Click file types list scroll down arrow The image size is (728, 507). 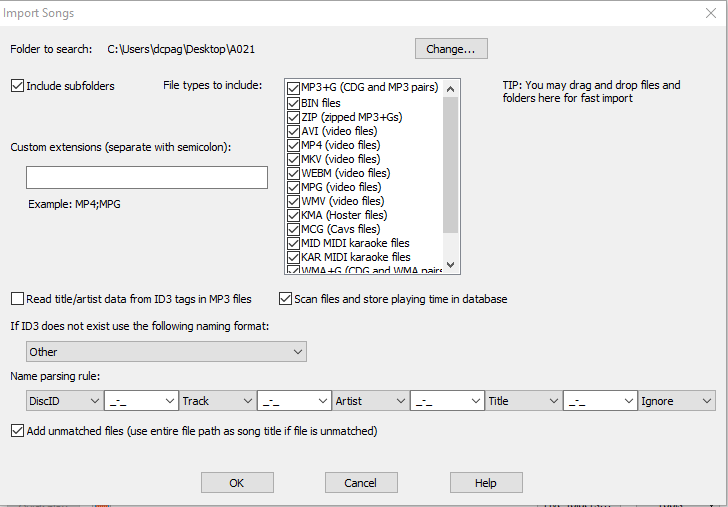click(x=450, y=265)
